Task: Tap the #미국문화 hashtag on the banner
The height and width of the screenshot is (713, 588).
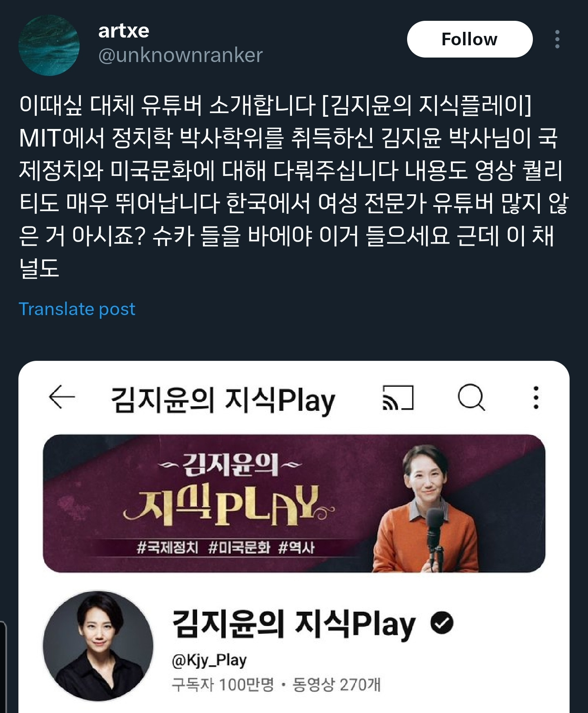Action: click(239, 547)
